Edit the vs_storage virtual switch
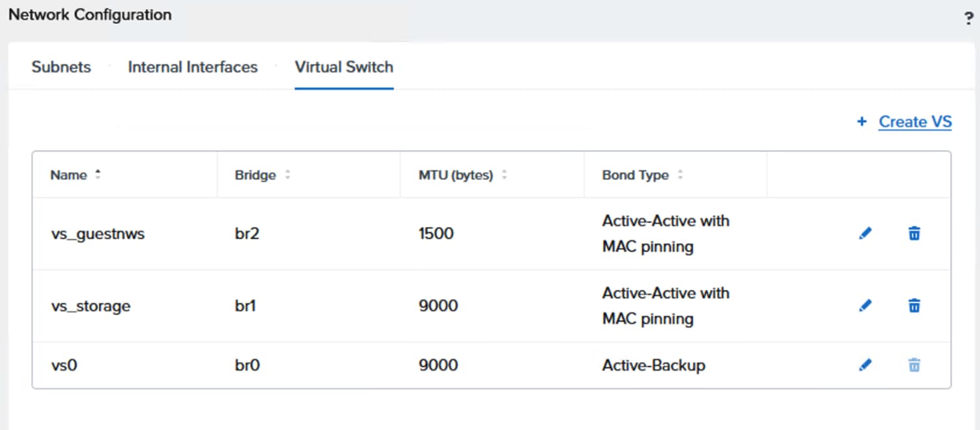Image resolution: width=980 pixels, height=430 pixels. pos(865,305)
